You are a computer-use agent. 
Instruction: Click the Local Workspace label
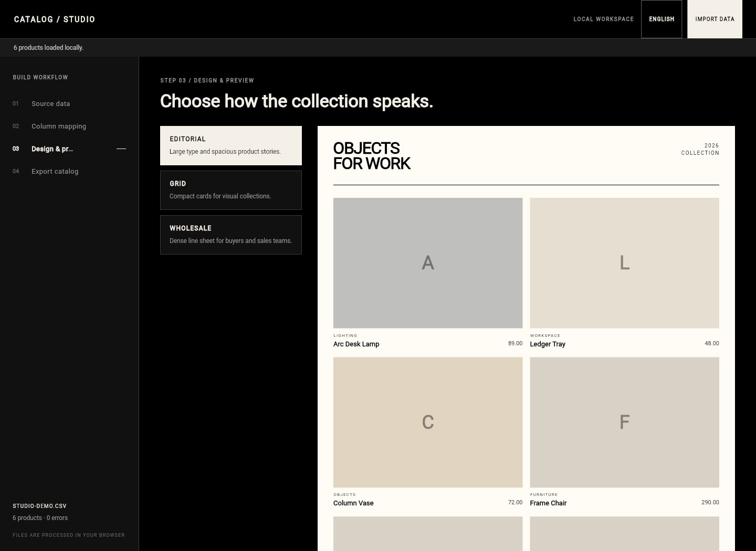point(604,19)
